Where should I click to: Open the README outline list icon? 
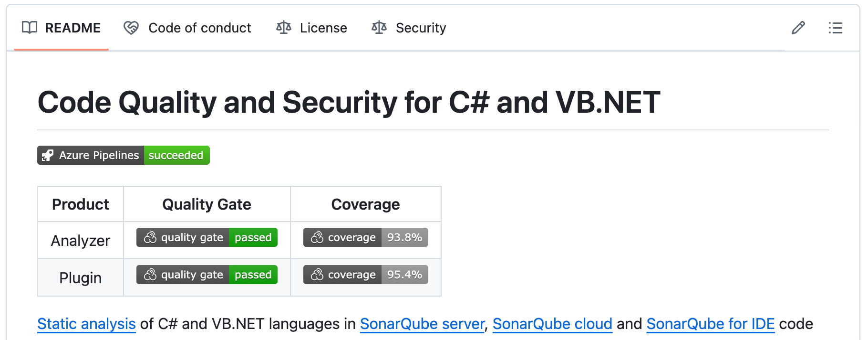[x=835, y=28]
